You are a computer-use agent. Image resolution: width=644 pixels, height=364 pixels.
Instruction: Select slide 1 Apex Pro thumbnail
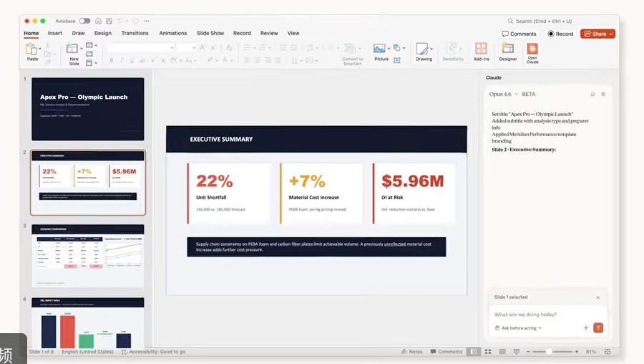(88, 109)
